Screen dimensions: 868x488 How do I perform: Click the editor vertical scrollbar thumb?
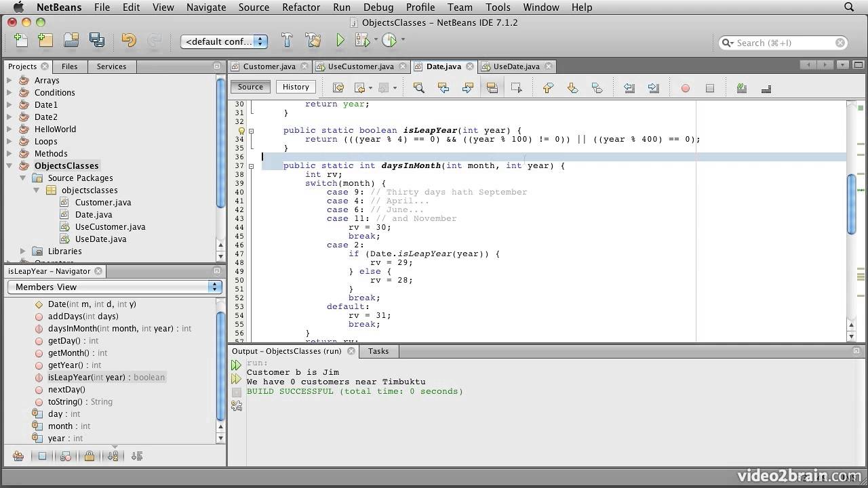(x=851, y=205)
